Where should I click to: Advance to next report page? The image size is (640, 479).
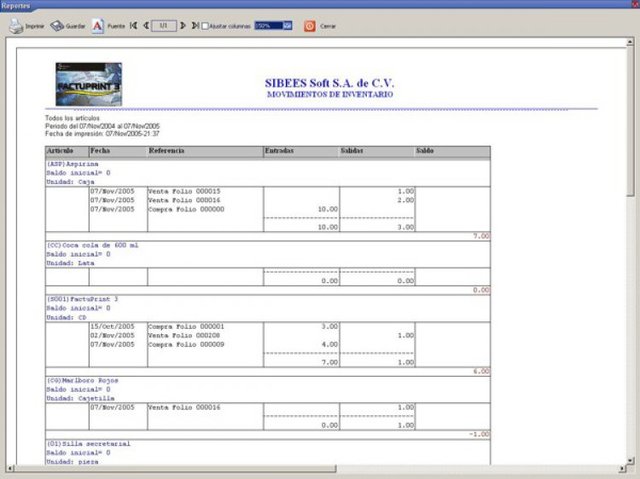(184, 26)
